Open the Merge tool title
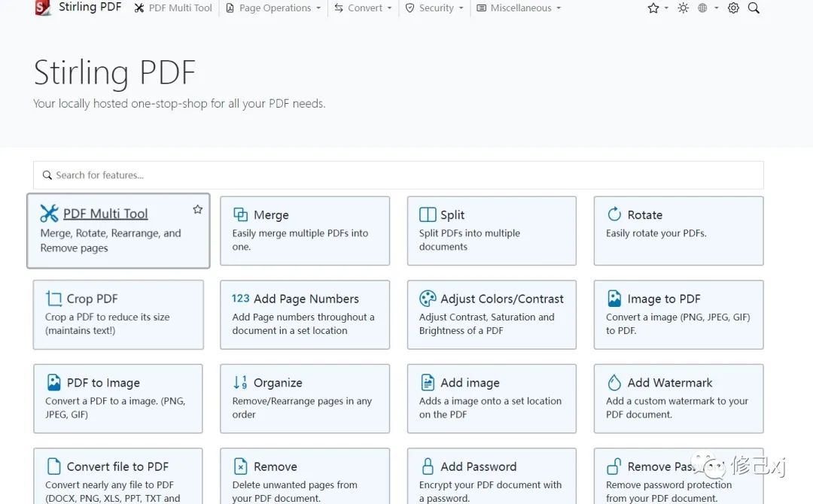This screenshot has height=504, width=813. (x=271, y=214)
